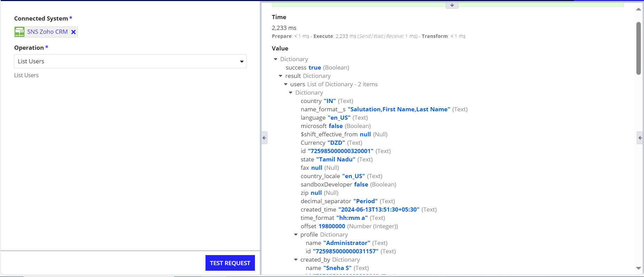Click the vertical scrollbar thumb

pos(638,49)
